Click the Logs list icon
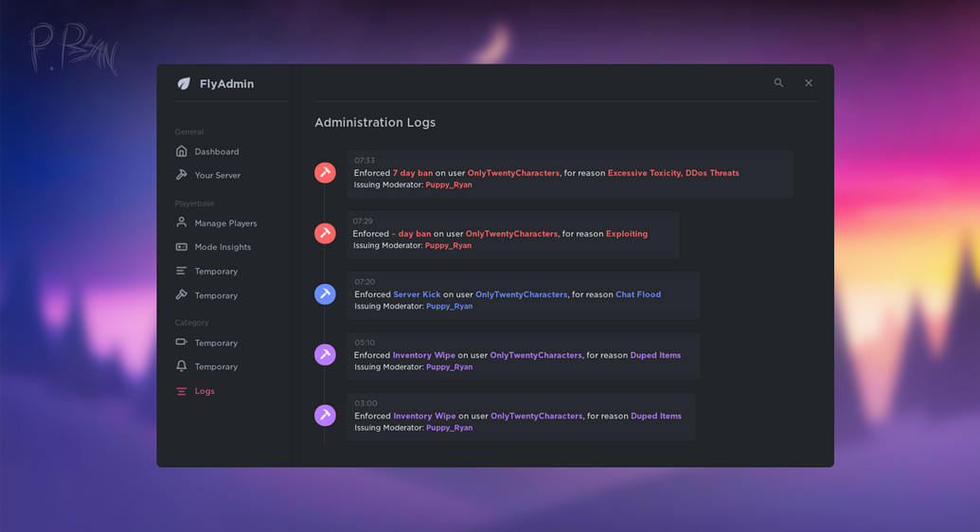 (x=181, y=391)
